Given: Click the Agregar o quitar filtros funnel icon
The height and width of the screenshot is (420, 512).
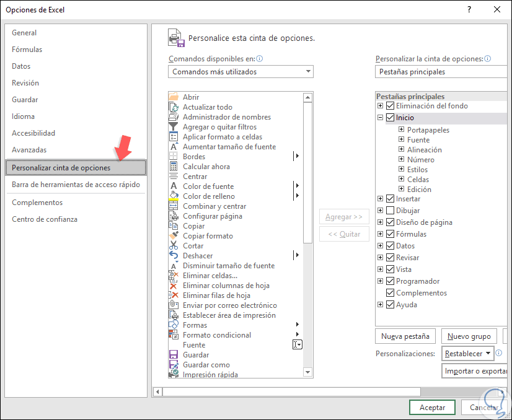Looking at the screenshot, I should point(174,126).
